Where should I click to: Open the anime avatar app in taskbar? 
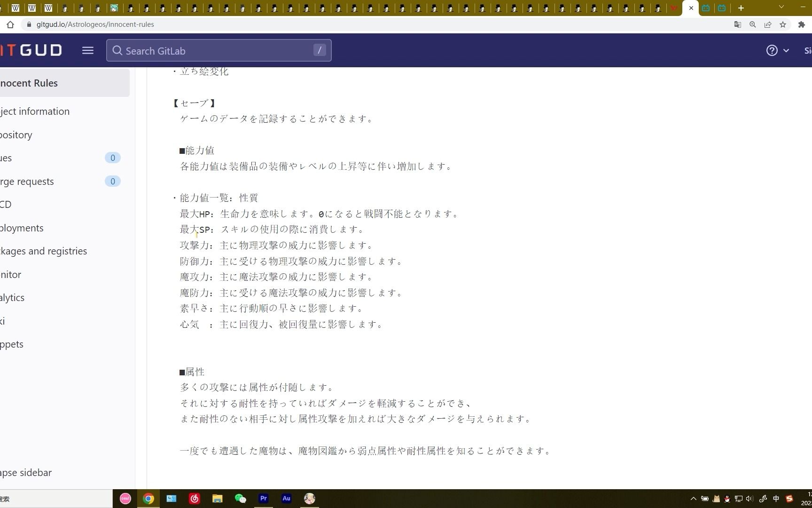(310, 499)
